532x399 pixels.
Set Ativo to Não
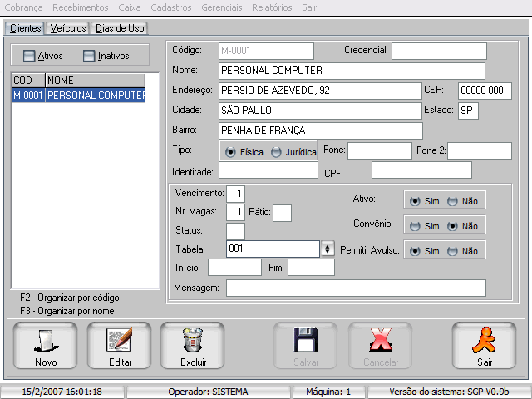452,200
